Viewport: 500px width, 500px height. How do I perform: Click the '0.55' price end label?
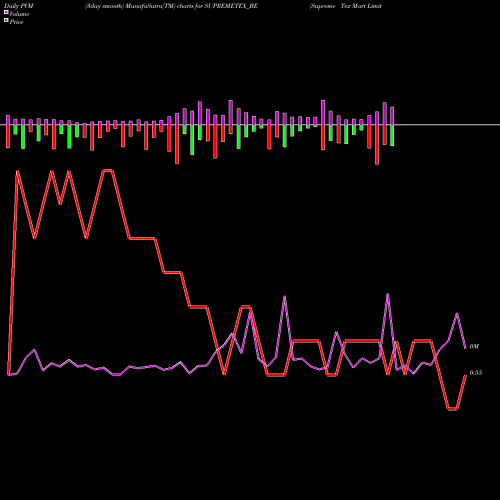[476, 373]
